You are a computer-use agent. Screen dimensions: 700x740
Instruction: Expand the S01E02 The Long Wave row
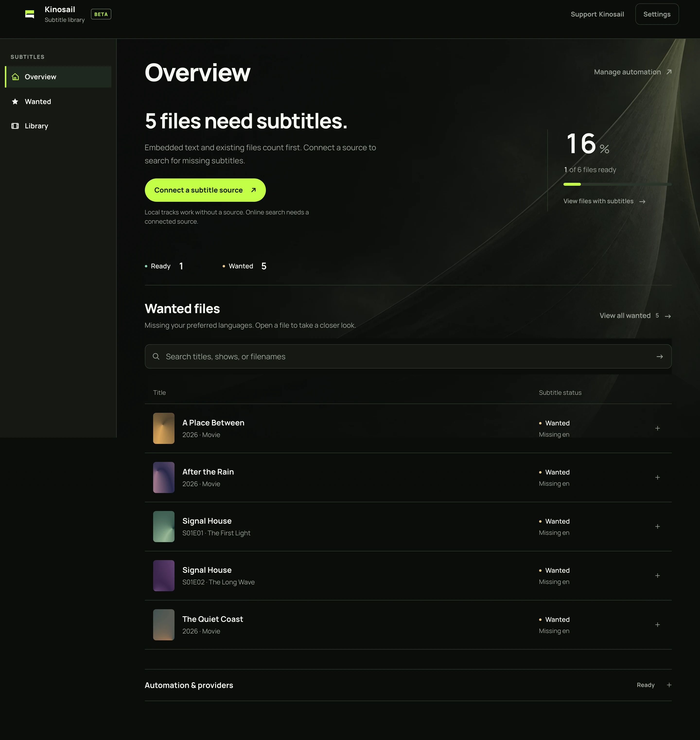(x=657, y=575)
